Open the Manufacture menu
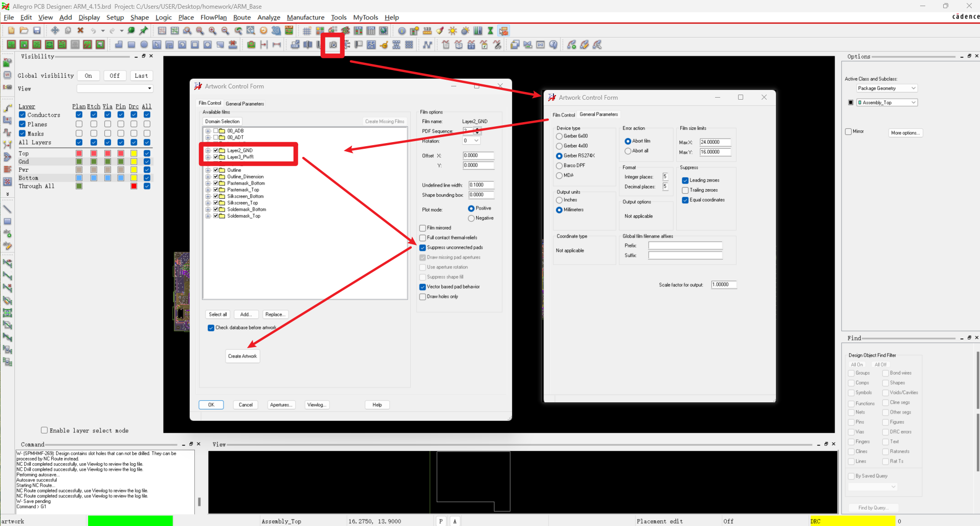Image resolution: width=980 pixels, height=526 pixels. click(305, 17)
